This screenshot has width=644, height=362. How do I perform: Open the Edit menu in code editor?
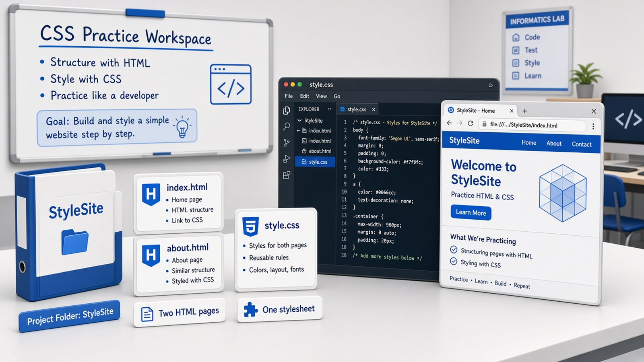click(x=304, y=96)
